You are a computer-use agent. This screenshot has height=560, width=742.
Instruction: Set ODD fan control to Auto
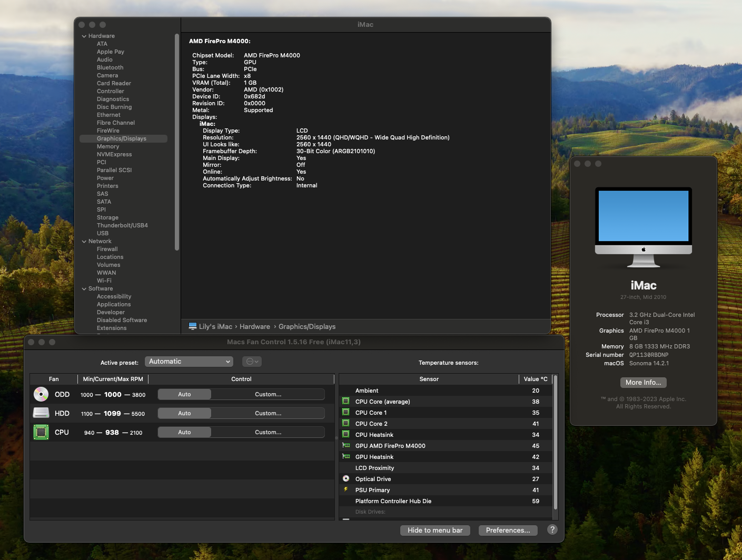[x=184, y=394]
